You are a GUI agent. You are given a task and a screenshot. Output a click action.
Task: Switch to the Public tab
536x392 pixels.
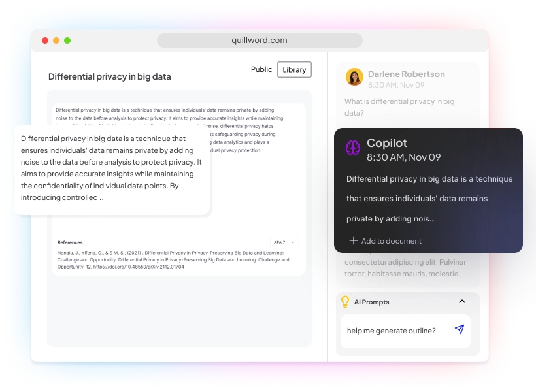[261, 69]
